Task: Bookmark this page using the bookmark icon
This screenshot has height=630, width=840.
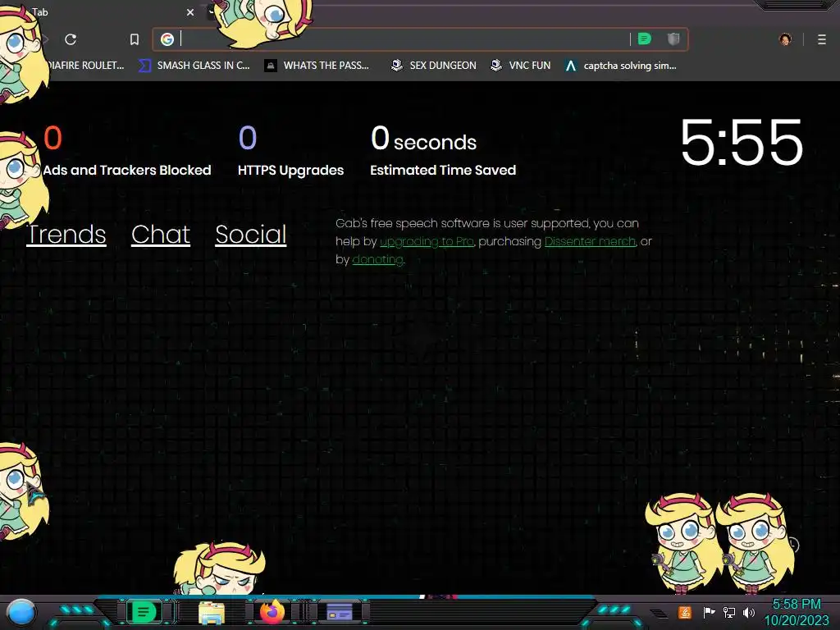Action: point(135,39)
